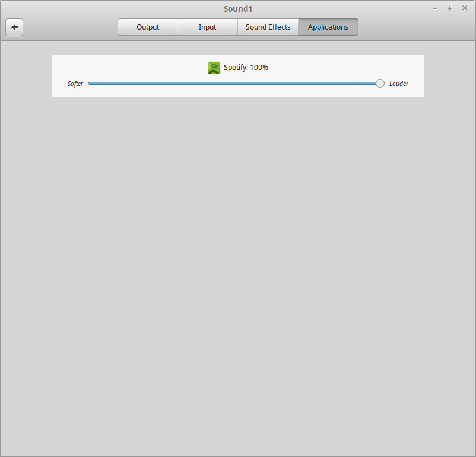Screen dimensions: 476x457
Task: Open the Input tab
Action: pos(207,27)
